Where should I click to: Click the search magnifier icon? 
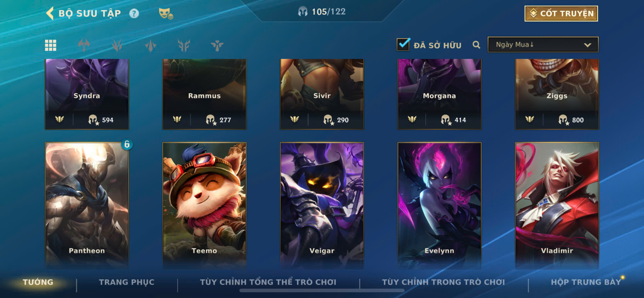(476, 45)
